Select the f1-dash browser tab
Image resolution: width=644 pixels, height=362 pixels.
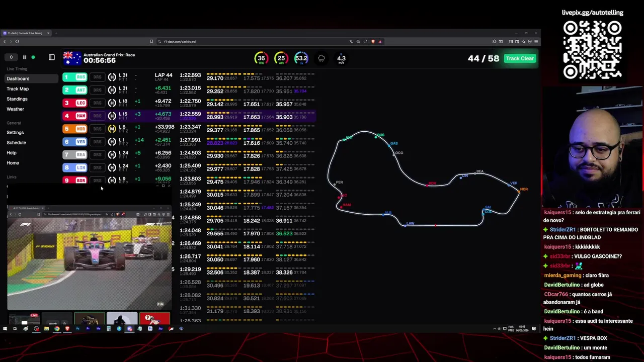pyautogui.click(x=27, y=33)
